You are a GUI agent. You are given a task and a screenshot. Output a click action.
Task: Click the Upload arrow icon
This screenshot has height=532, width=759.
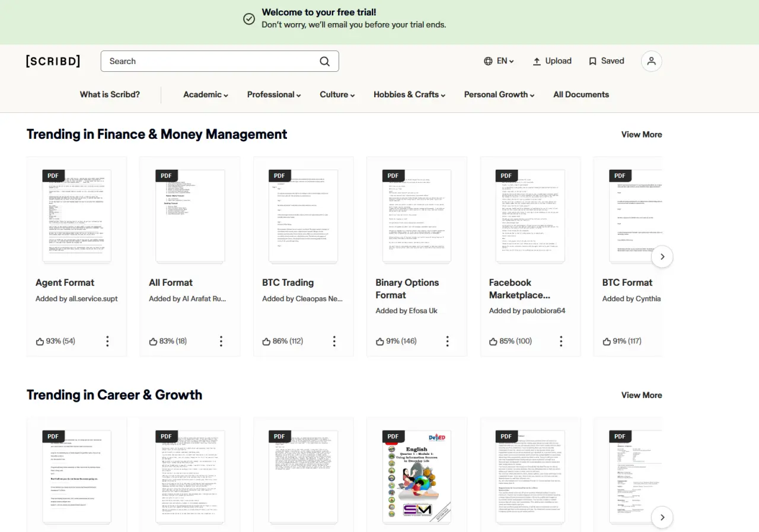(x=537, y=61)
